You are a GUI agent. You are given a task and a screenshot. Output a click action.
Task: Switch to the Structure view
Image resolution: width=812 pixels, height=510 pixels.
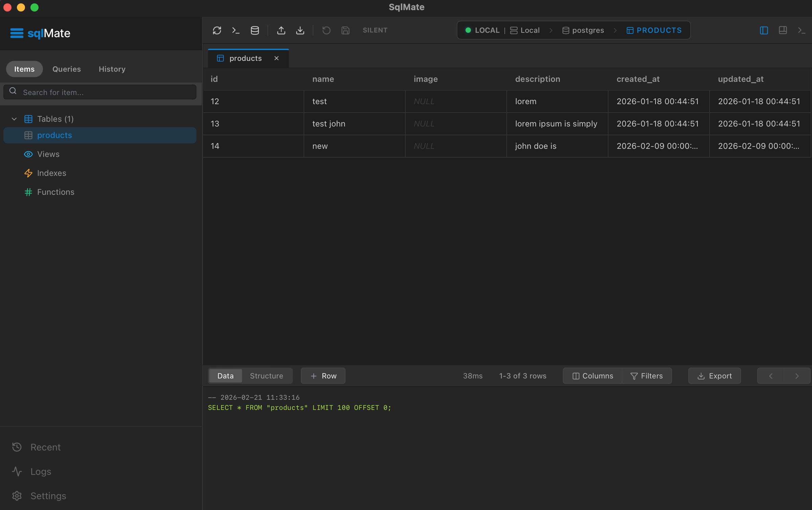click(x=266, y=376)
